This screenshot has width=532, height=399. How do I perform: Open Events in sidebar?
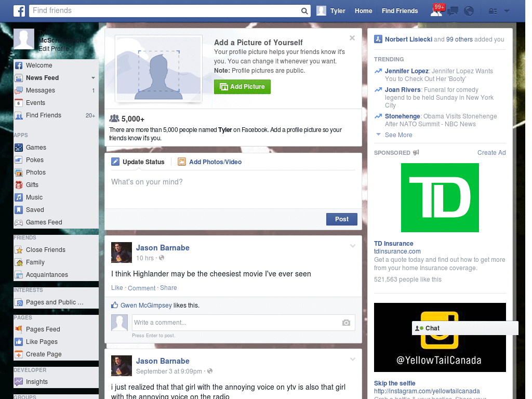56,103
